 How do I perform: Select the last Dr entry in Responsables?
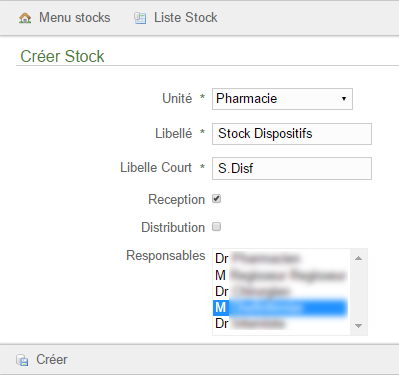point(281,323)
